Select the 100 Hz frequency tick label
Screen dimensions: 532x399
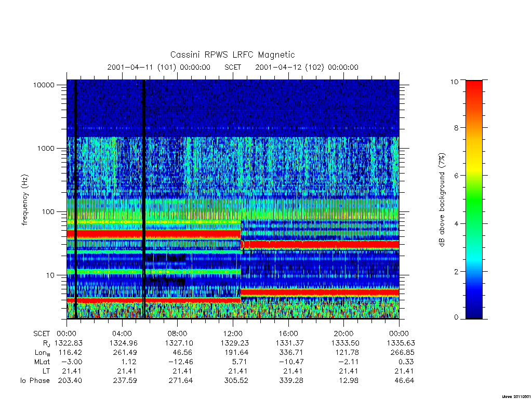pyautogui.click(x=48, y=212)
